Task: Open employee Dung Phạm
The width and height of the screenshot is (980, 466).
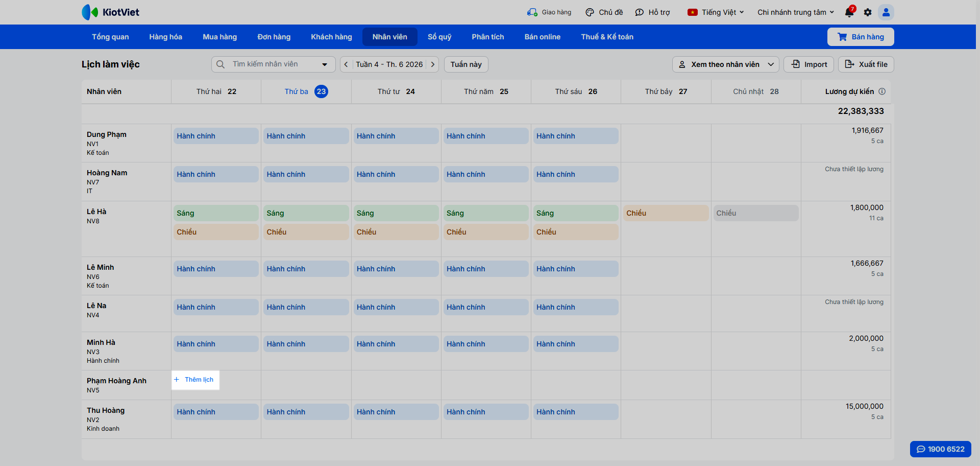Action: click(x=106, y=134)
